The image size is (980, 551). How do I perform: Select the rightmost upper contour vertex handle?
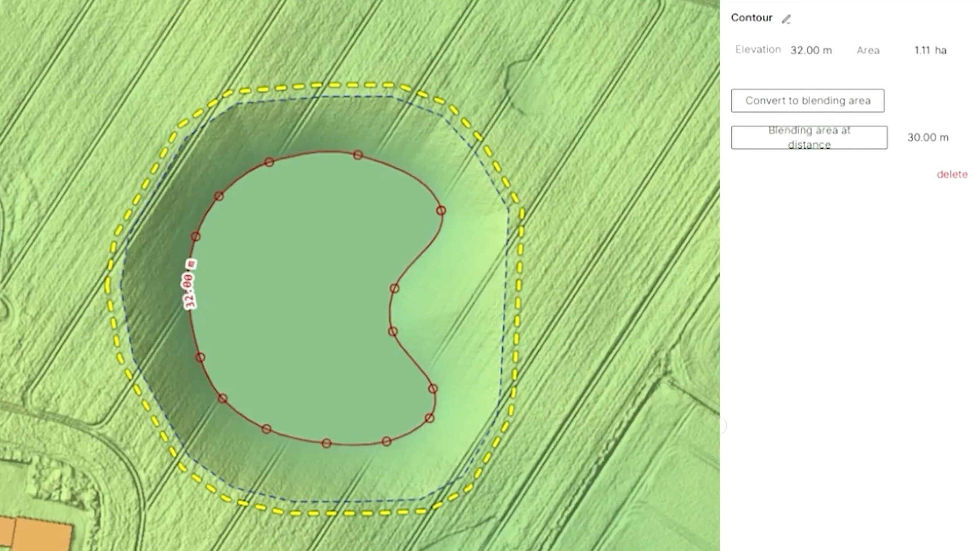coord(441,210)
